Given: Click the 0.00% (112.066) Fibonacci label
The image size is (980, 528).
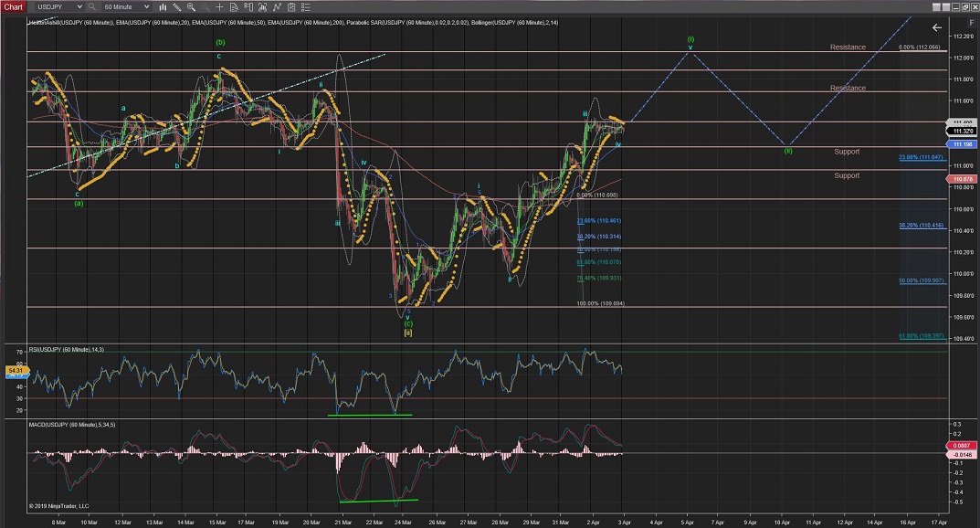Looking at the screenshot, I should 919,48.
